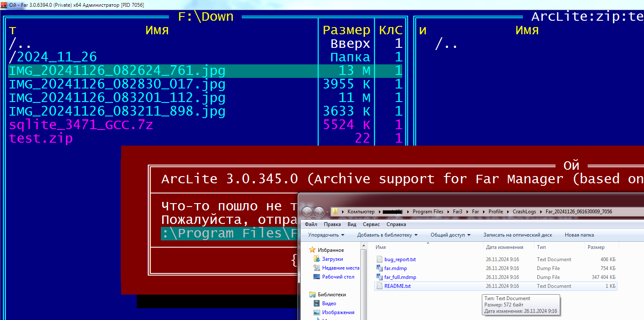Click the Библиотеки label in Explorer sidebar
The width and height of the screenshot is (644, 320).
point(332,295)
